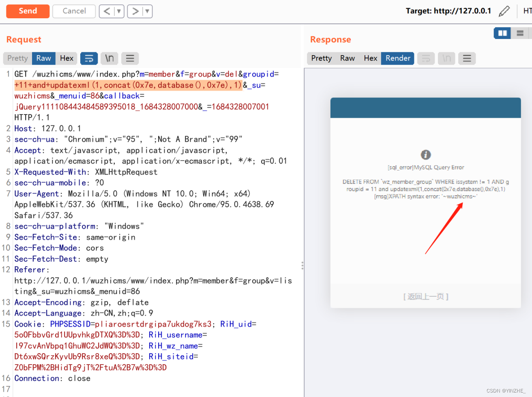Click the sec-ch-ua-platform header line
This screenshot has width=532, height=397.
pyautogui.click(x=79, y=227)
